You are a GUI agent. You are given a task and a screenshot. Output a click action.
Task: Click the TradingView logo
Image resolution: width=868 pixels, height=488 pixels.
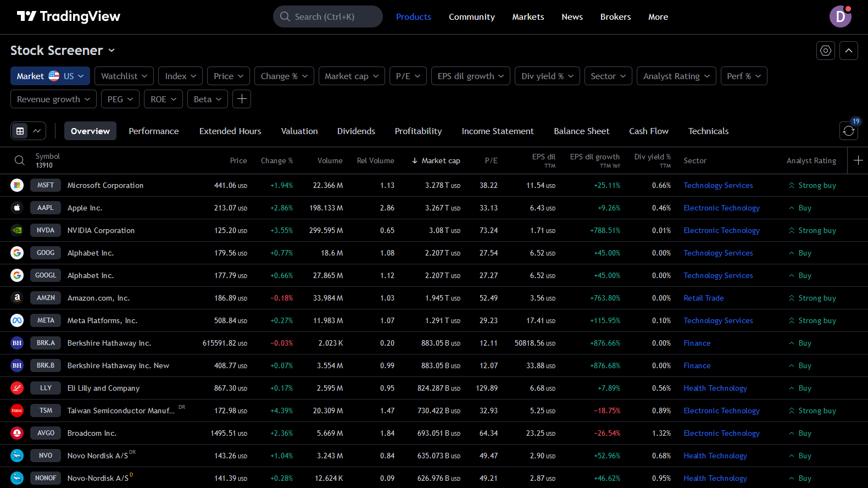tap(68, 16)
